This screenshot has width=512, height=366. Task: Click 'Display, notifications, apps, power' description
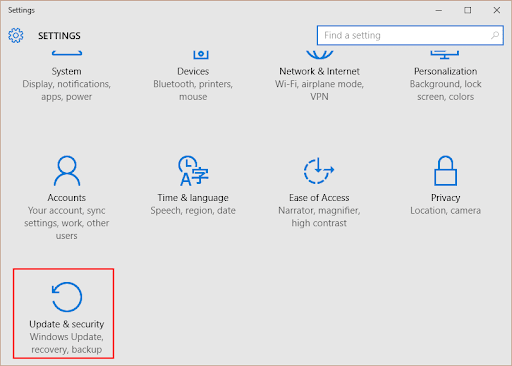[66, 90]
